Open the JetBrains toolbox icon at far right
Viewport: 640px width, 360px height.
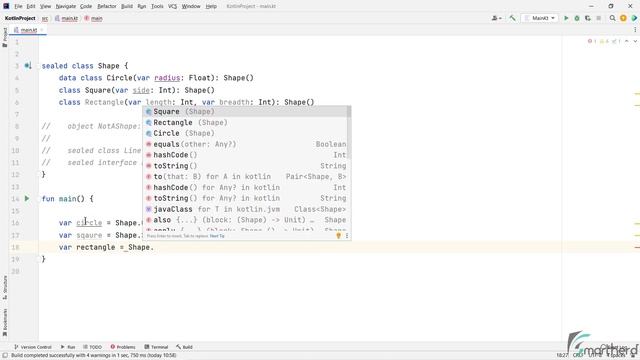[634, 18]
